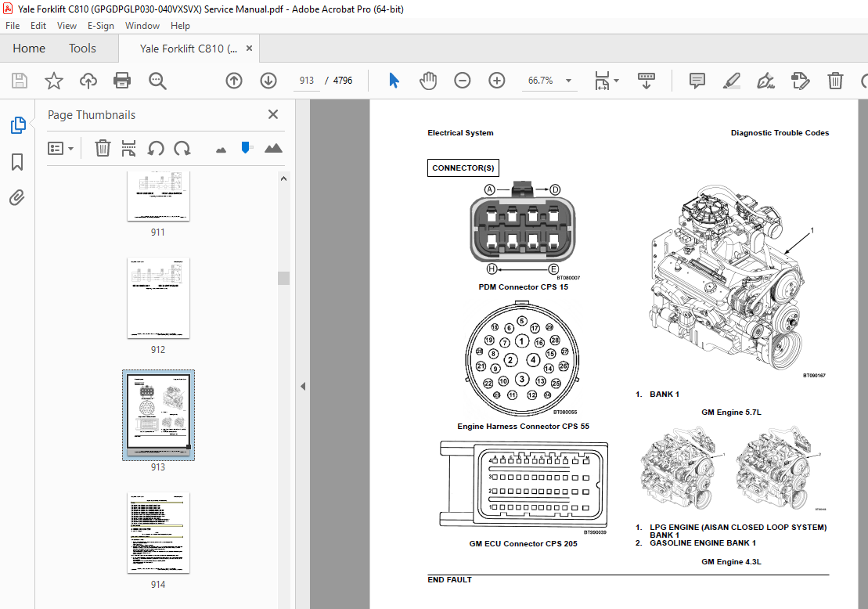Activate the selection arrow tool

click(394, 81)
